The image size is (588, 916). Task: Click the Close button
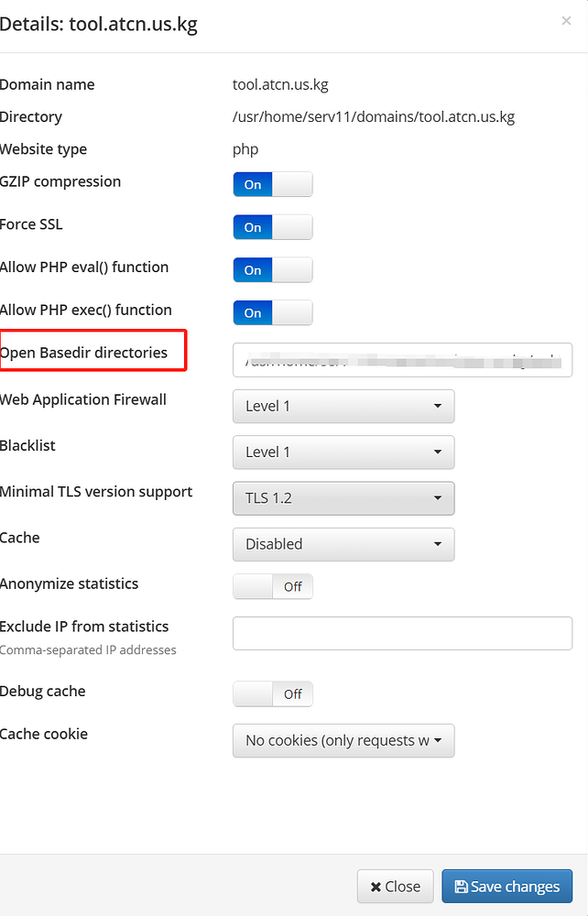tap(395, 887)
